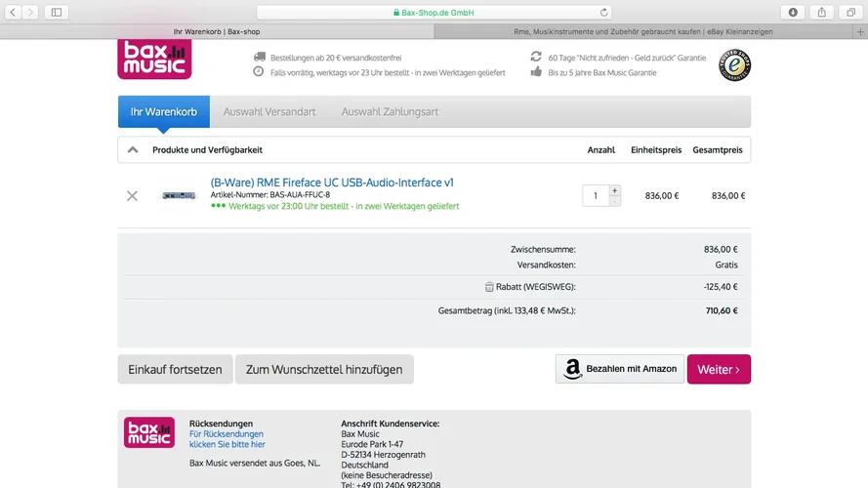Click the Rücksendungen heading in footer
This screenshot has height=488, width=868.
point(221,424)
